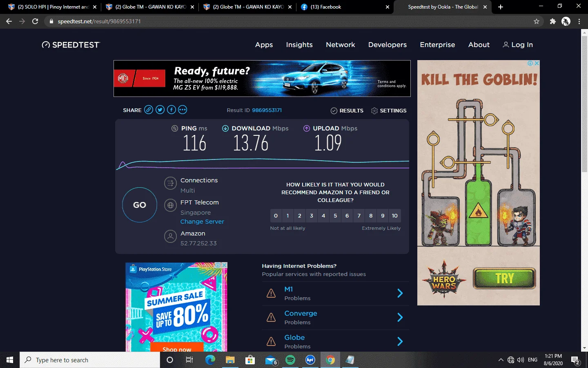Viewport: 588px width, 368px height.
Task: Copy result link via share link icon
Action: coord(149,110)
